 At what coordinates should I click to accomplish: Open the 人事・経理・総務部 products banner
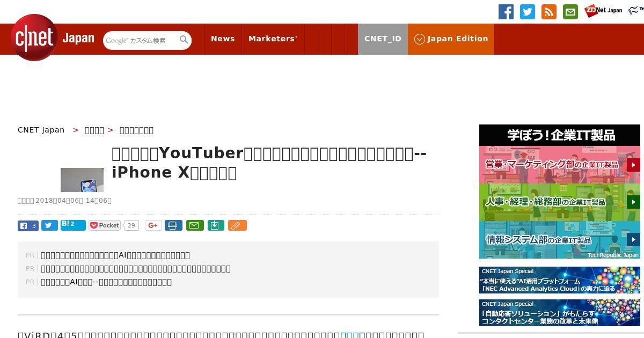[x=560, y=202]
